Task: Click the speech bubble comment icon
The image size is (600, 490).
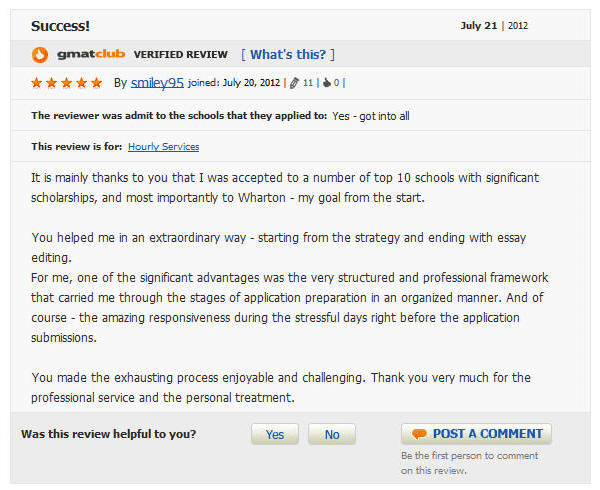Action: click(419, 434)
